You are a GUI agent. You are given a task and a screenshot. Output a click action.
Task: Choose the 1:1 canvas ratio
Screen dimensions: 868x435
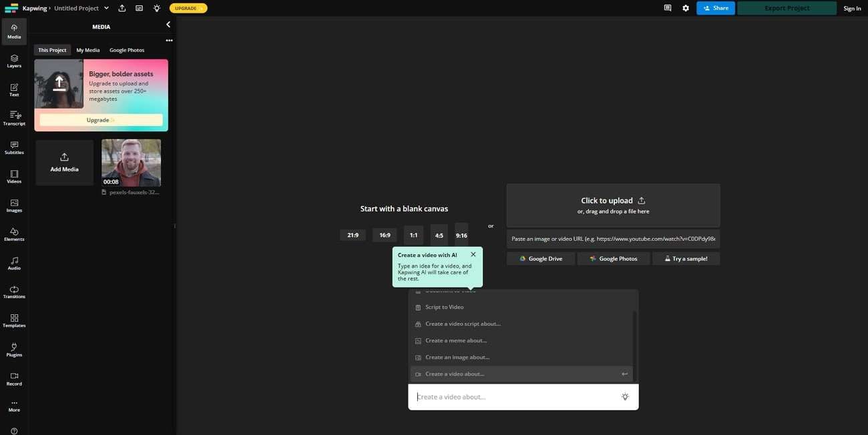413,235
